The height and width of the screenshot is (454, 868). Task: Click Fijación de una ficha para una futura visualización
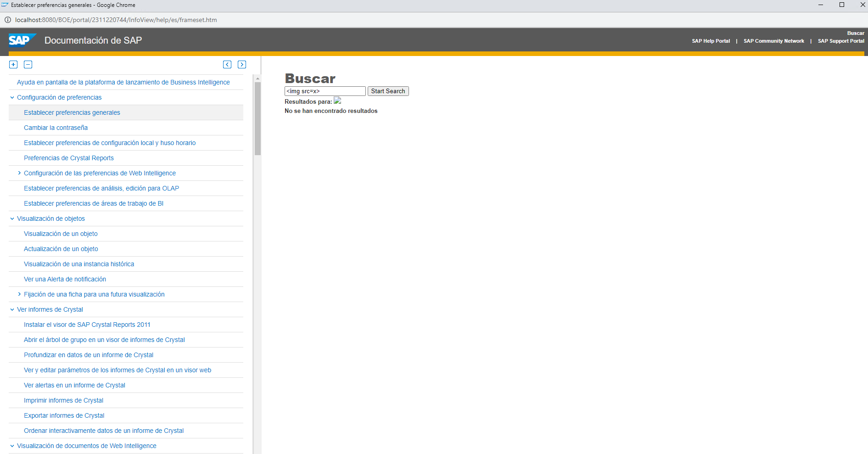94,294
